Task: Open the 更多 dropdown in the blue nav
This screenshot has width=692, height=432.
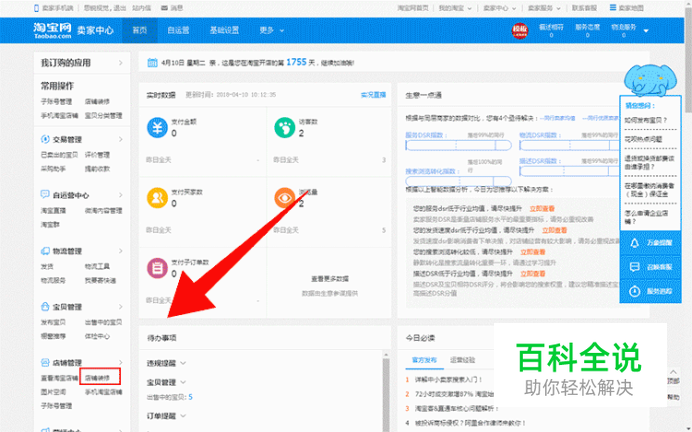Action: click(x=271, y=30)
